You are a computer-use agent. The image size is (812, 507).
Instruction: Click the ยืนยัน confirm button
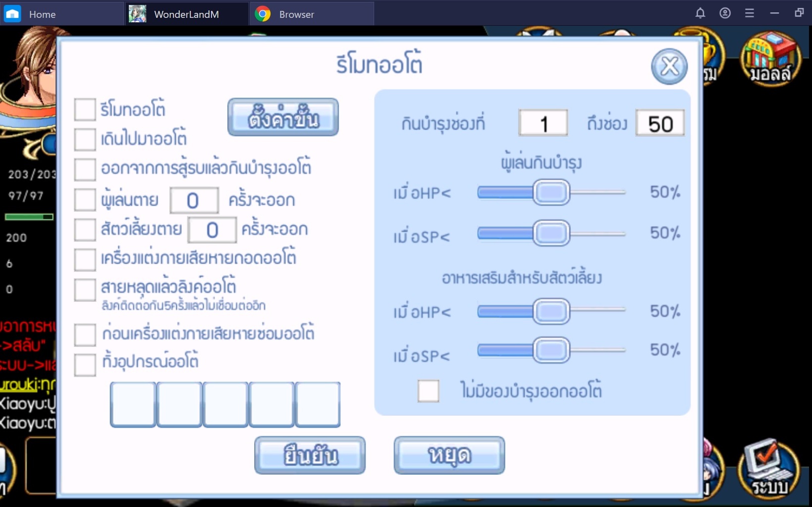tap(310, 455)
